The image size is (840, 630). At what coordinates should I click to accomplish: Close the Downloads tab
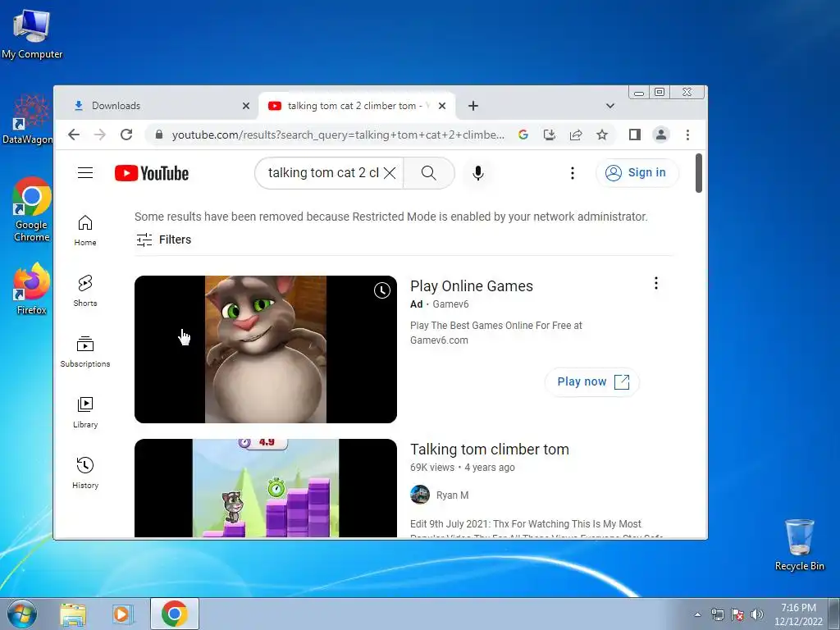[x=246, y=106]
